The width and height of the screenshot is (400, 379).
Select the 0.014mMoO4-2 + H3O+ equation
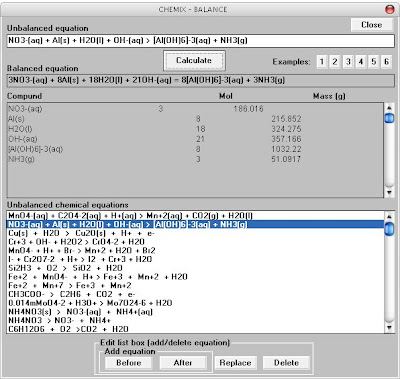tap(195, 303)
